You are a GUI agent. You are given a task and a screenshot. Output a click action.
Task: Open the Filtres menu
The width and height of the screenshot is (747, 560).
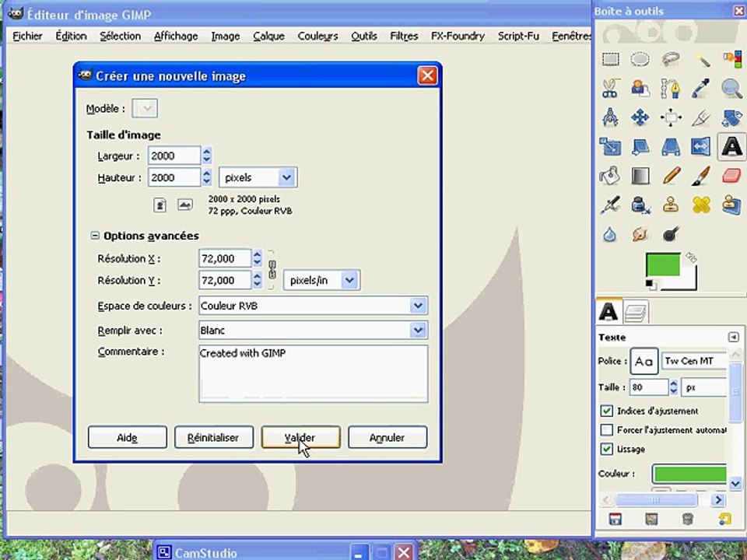pyautogui.click(x=404, y=37)
